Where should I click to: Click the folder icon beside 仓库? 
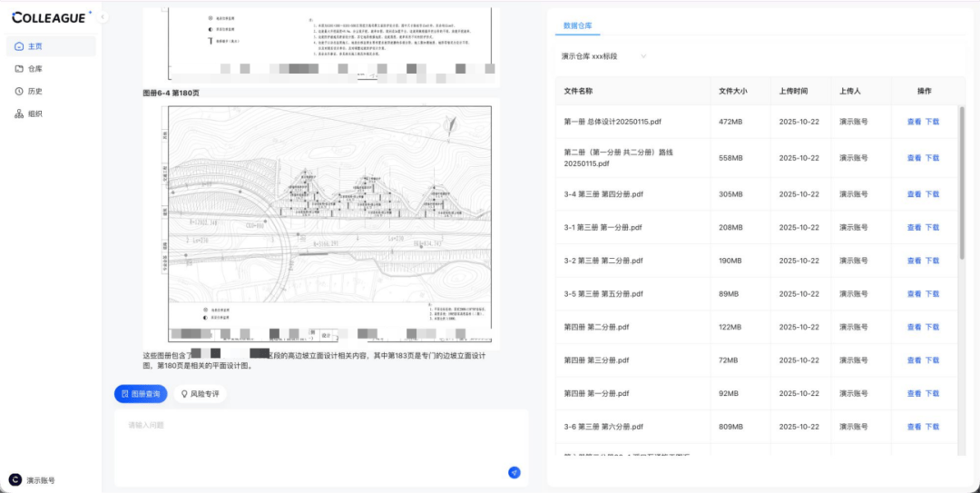pos(19,69)
